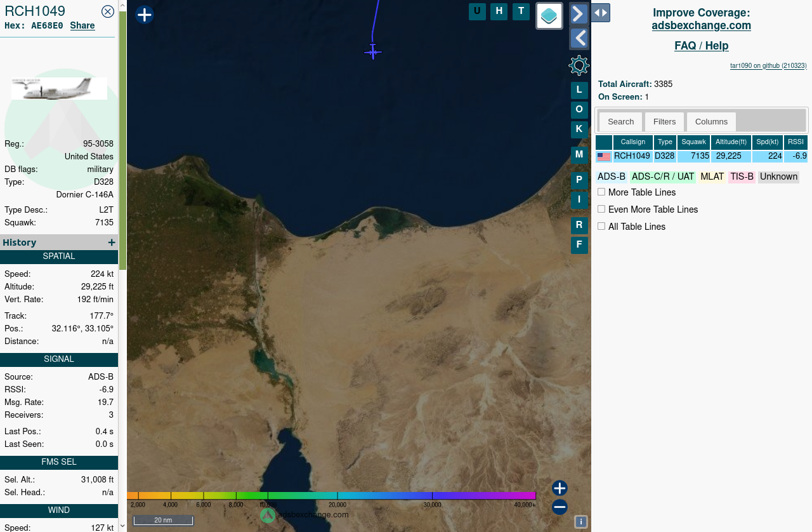Image resolution: width=812 pixels, height=532 pixels.
Task: Close the RCH1049 aircraft info panel
Action: pyautogui.click(x=108, y=11)
